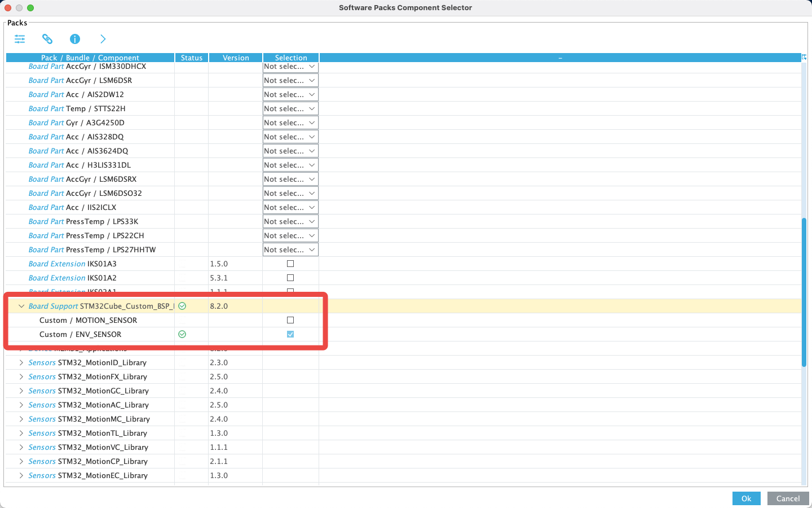
Task: Show pack details with info icon
Action: (x=75, y=39)
